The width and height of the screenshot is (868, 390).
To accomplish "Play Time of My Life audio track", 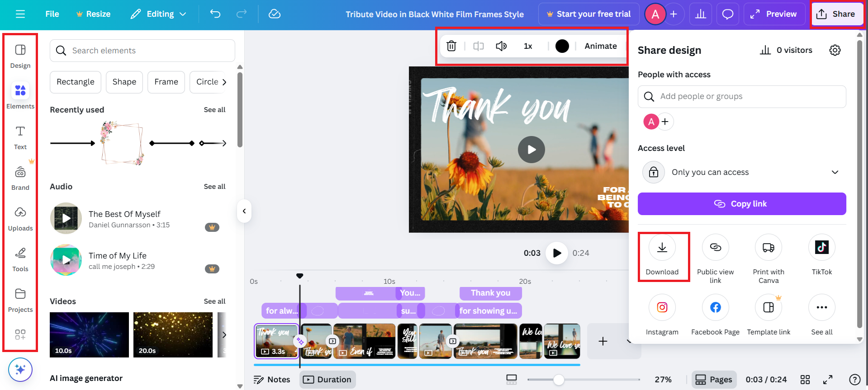I will (66, 260).
